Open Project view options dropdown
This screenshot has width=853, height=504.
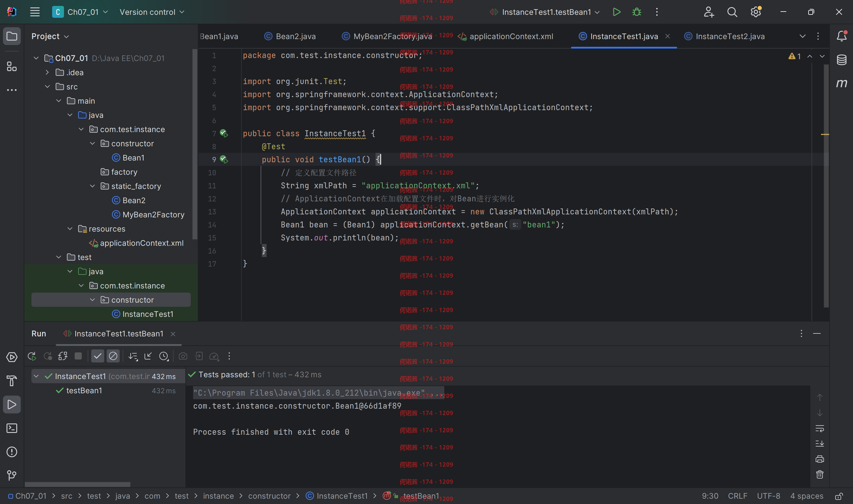50,36
